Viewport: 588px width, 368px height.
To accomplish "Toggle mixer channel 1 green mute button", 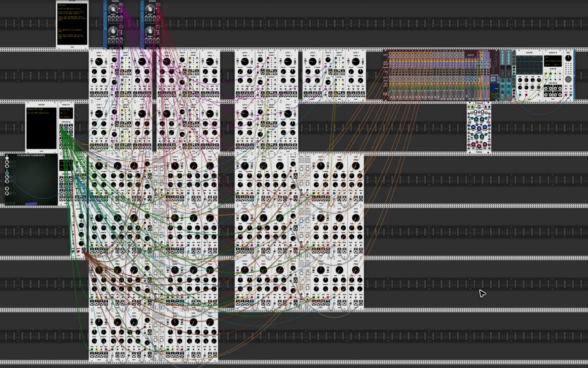I will pos(390,88).
